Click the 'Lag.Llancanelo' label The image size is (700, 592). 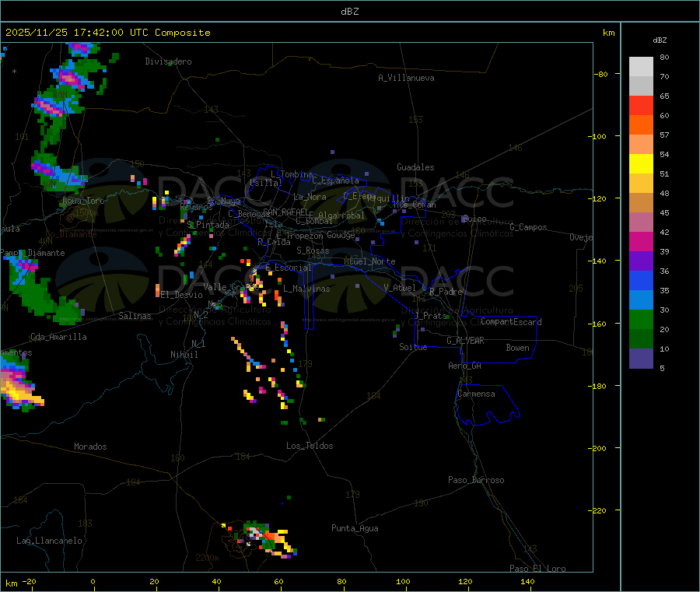[50, 541]
